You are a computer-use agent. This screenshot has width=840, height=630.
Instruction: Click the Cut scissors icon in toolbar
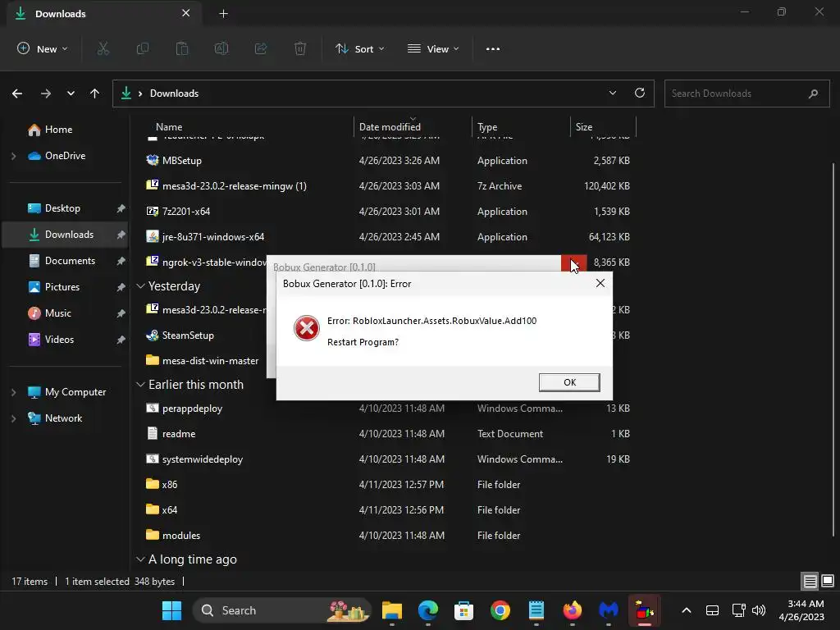[x=103, y=48]
